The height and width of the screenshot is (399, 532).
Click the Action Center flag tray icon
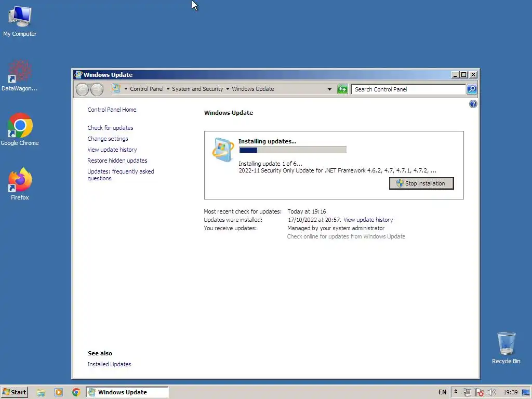pyautogui.click(x=480, y=392)
